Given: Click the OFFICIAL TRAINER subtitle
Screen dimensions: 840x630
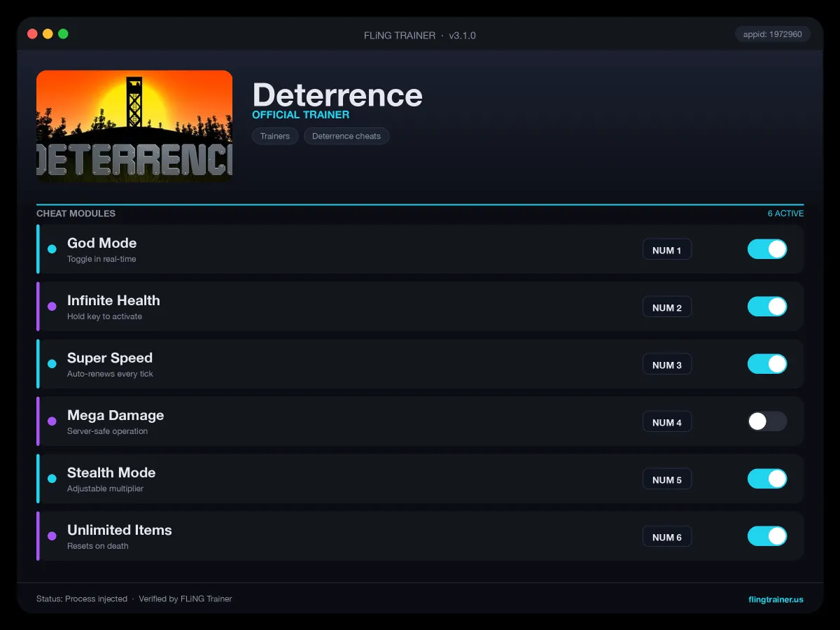Looking at the screenshot, I should [300, 115].
